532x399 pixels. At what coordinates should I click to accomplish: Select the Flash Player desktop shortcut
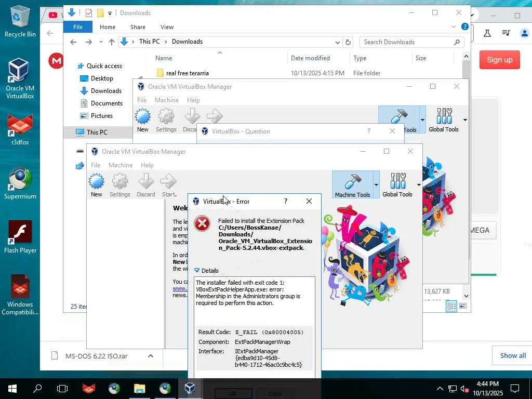(20, 237)
